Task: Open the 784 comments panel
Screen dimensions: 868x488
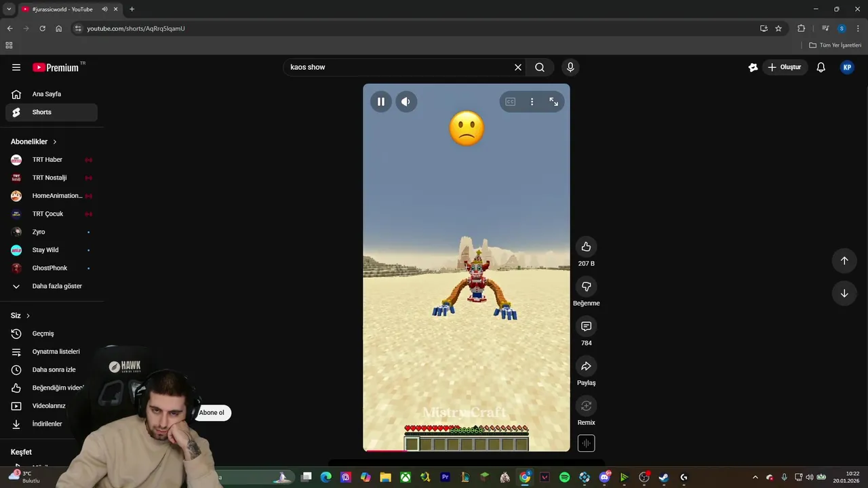Action: 587,327
